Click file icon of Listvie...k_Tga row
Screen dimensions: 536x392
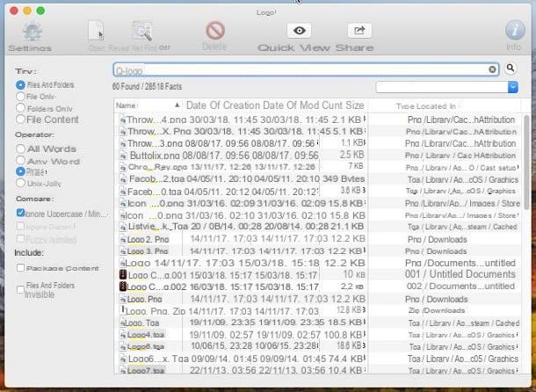click(122, 227)
